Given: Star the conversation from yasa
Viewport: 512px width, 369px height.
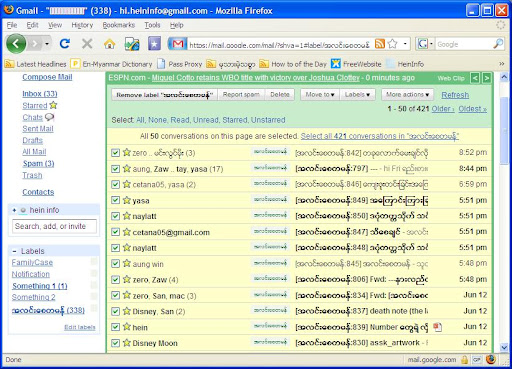Looking at the screenshot, I should [x=127, y=200].
